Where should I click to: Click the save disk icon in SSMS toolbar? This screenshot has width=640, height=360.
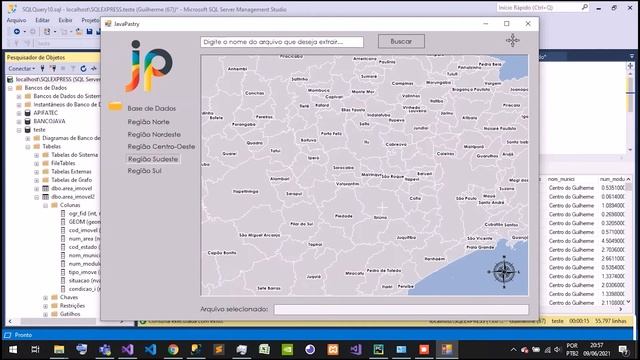pyautogui.click(x=89, y=31)
